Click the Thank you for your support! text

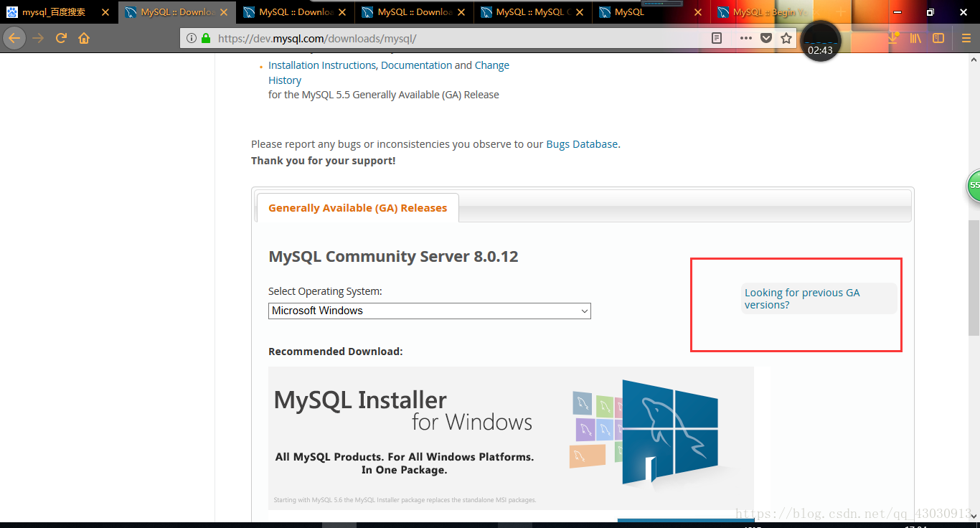[x=323, y=161]
